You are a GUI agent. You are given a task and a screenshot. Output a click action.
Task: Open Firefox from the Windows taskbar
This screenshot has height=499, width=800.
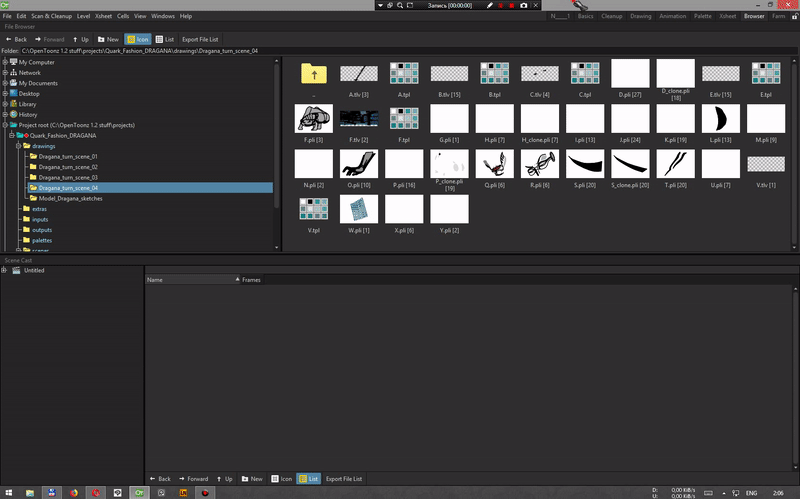coord(74,492)
